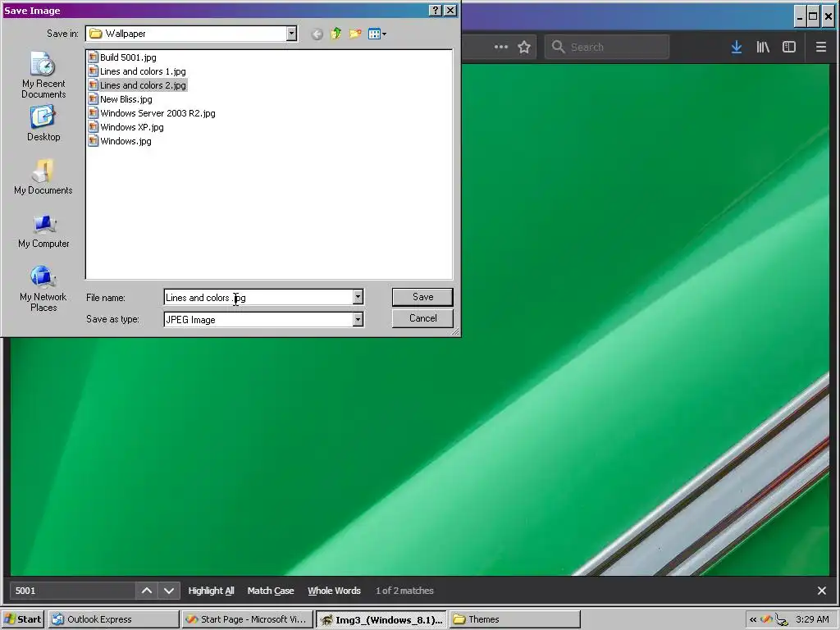The height and width of the screenshot is (630, 840).
Task: Close the find bar
Action: 822,591
